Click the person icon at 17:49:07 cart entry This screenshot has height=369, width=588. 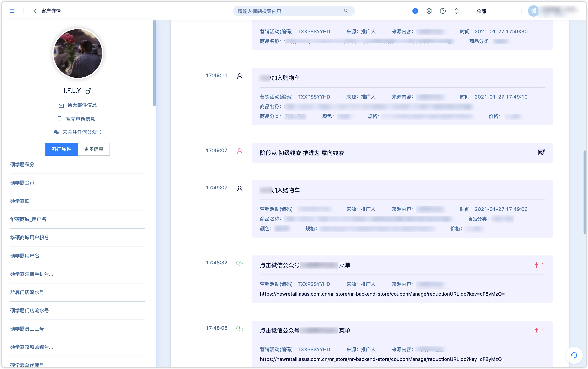click(240, 189)
